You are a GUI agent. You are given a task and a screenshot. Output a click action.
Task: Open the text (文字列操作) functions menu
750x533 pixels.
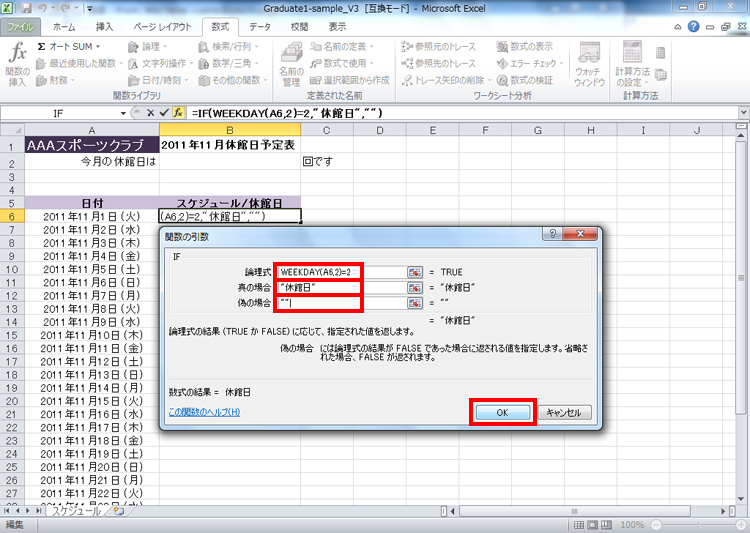(x=161, y=63)
